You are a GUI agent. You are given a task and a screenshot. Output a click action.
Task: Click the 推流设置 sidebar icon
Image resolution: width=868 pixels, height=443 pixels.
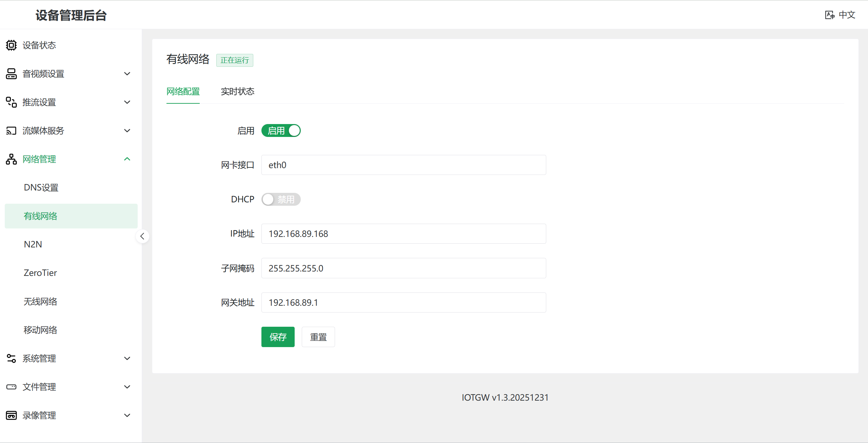coord(11,102)
